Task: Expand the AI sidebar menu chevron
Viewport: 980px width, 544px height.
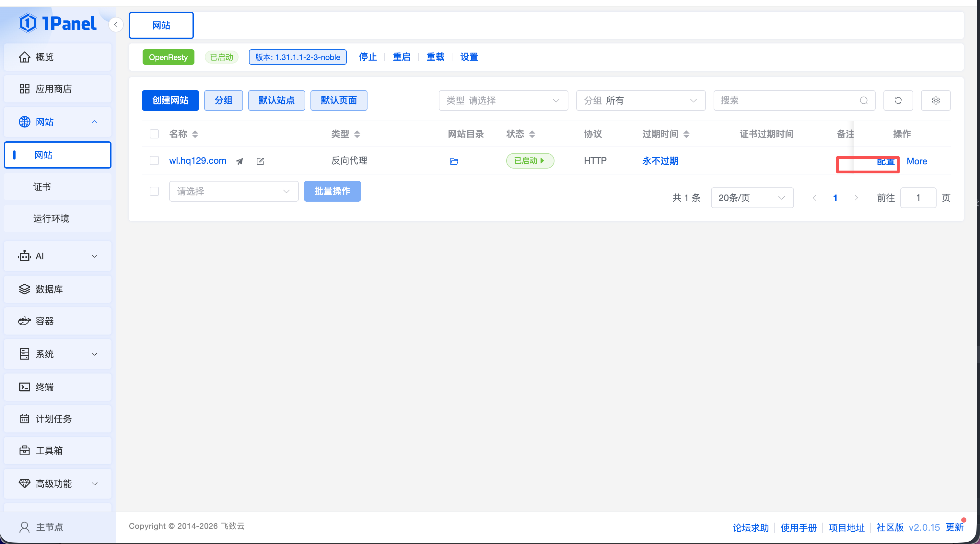Action: click(x=95, y=256)
